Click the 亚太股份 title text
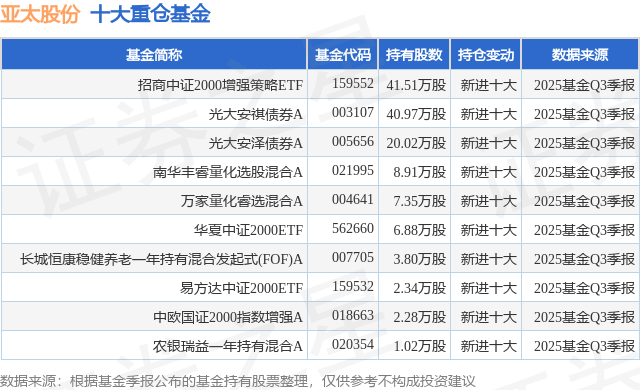 40,14
